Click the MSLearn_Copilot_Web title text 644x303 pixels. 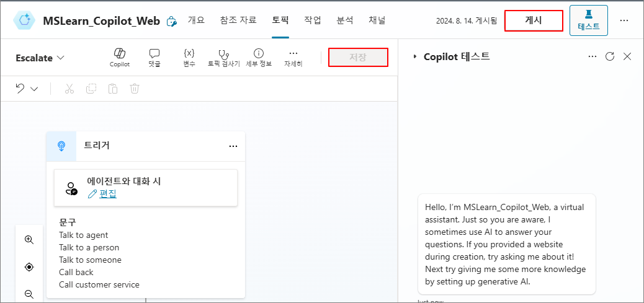tap(102, 21)
